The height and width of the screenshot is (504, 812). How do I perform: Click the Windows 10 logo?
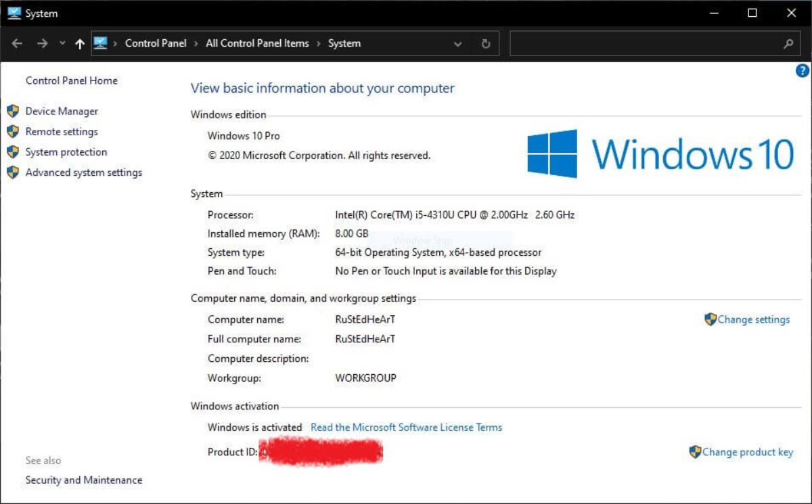point(660,154)
